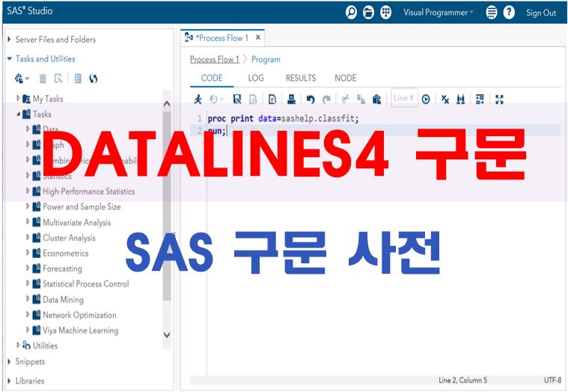Open the Help question mark icon
568x392 pixels.
click(x=509, y=12)
